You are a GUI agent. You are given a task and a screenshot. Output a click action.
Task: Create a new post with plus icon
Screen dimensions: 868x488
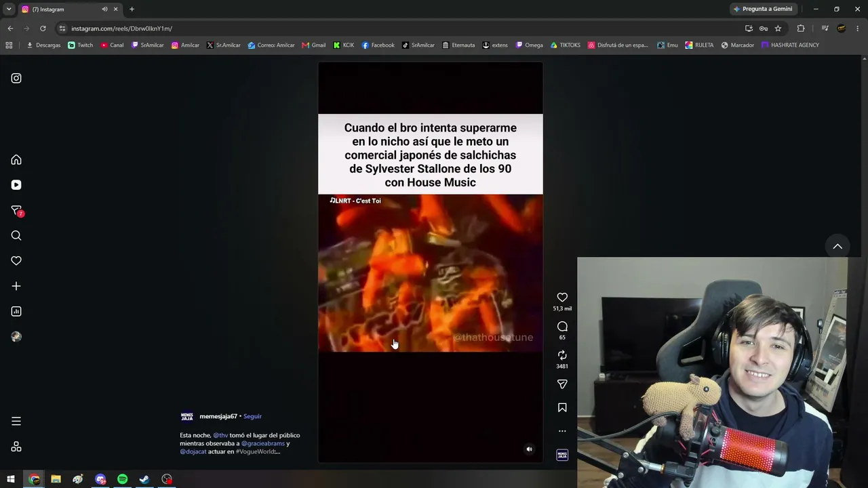[x=16, y=286]
